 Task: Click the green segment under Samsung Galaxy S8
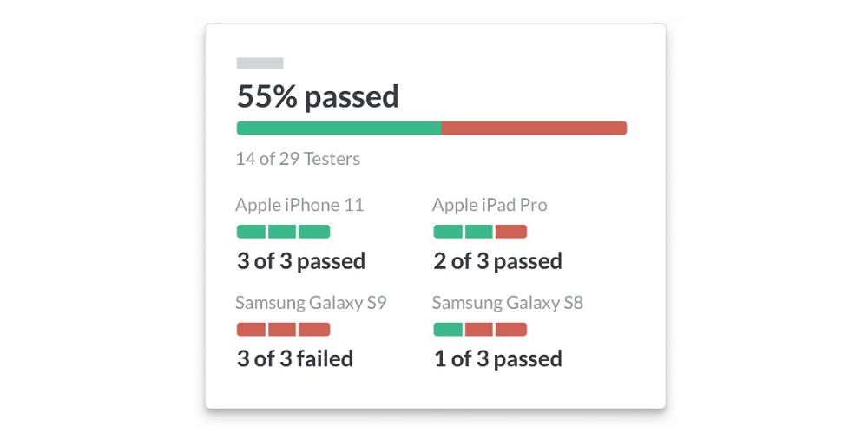(448, 330)
